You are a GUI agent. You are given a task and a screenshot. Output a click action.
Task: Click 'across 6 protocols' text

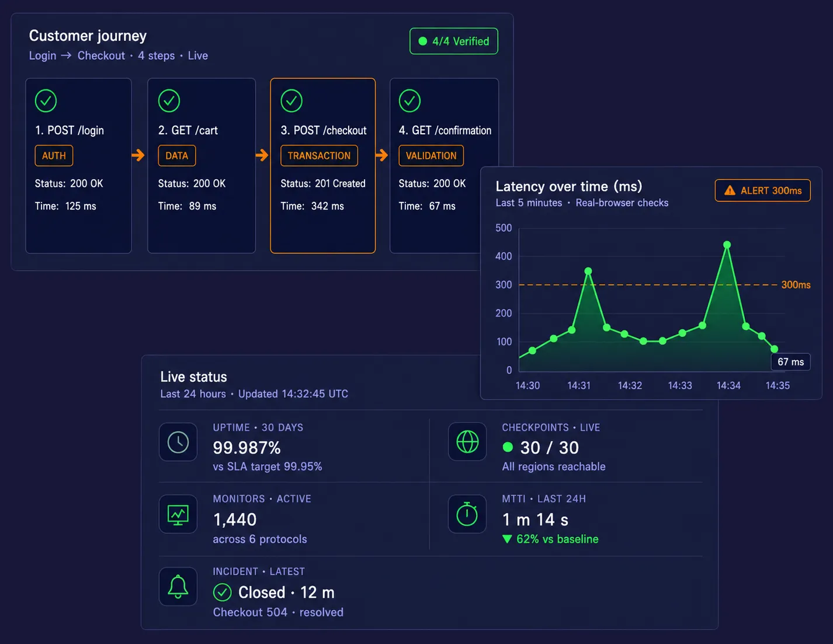tap(260, 539)
